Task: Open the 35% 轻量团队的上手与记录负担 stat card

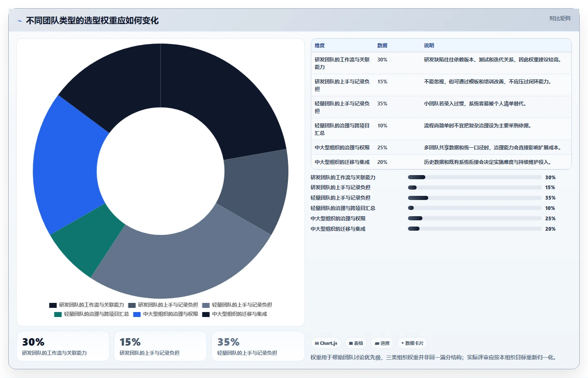Action: click(258, 346)
